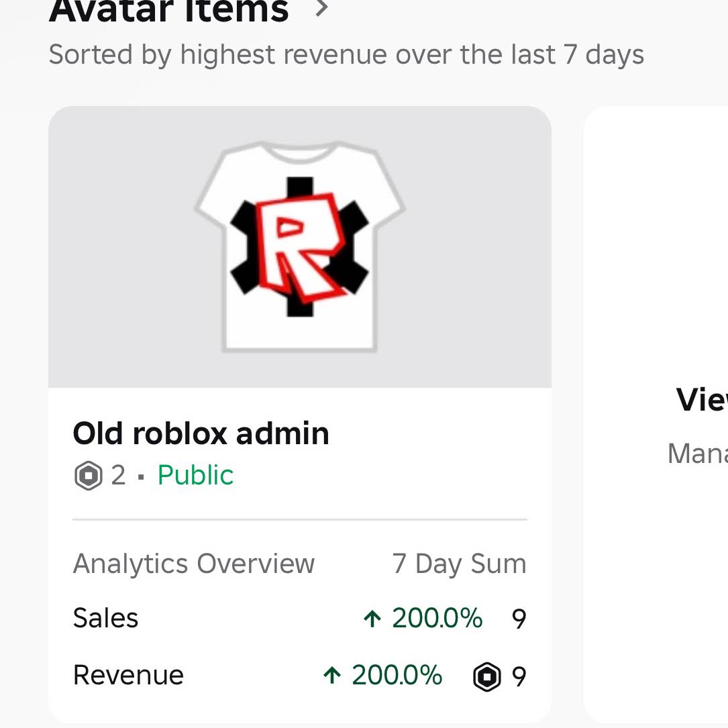Click the green up arrow in Revenue row
This screenshot has height=728, width=728.
tap(332, 676)
